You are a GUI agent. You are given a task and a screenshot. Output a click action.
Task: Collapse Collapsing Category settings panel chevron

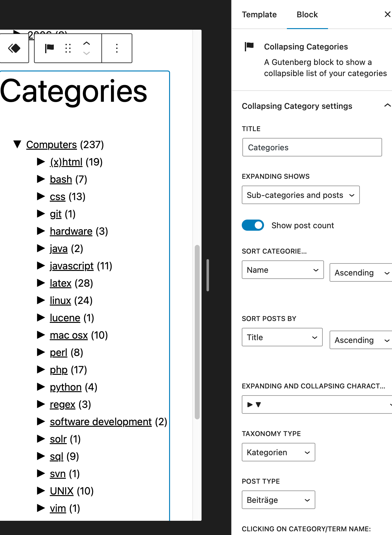click(387, 106)
